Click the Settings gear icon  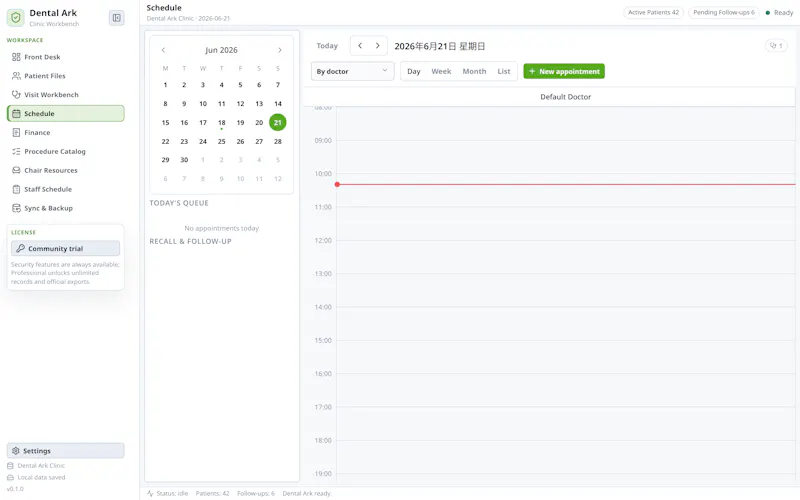tap(15, 451)
